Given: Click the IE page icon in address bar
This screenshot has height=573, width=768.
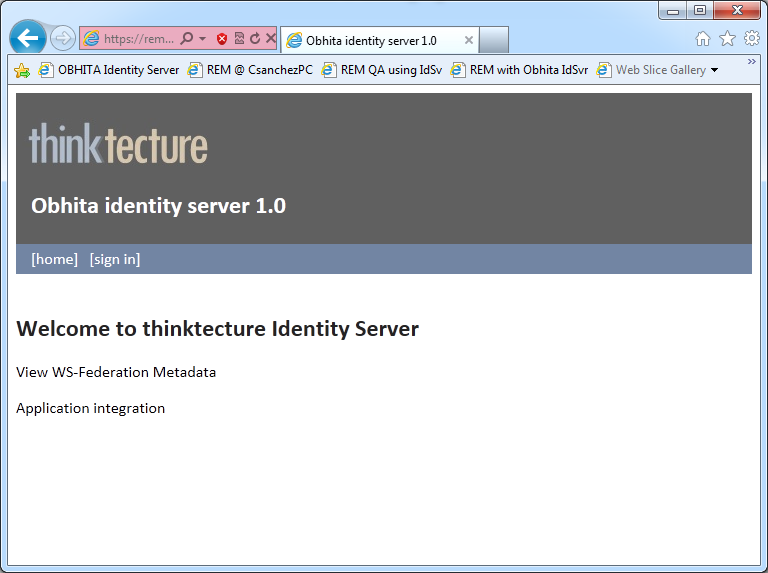Looking at the screenshot, I should (x=91, y=38).
